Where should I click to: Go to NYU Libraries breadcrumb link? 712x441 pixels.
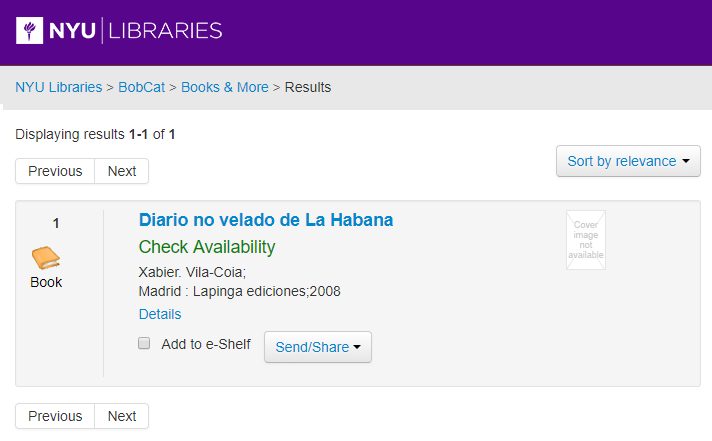click(x=59, y=87)
